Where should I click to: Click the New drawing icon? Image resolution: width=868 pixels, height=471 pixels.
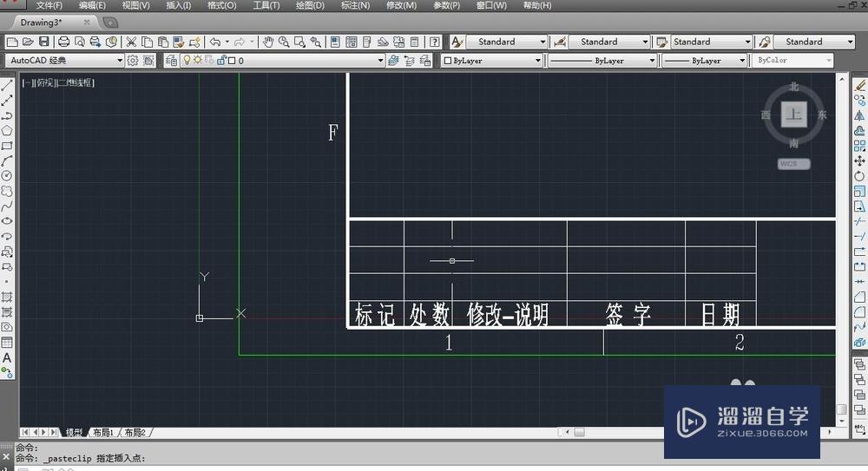pos(12,42)
